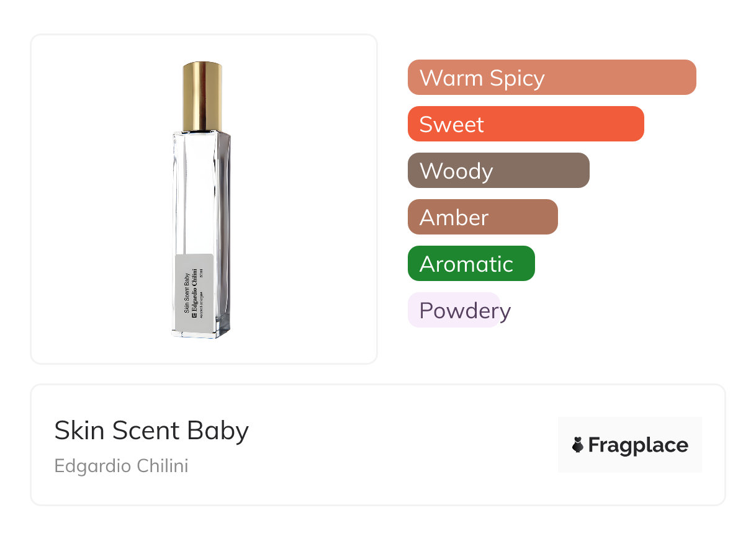Open the Skin Scent Baby heading below the image
Viewport: 756px width, 536px height.
pyautogui.click(x=151, y=431)
